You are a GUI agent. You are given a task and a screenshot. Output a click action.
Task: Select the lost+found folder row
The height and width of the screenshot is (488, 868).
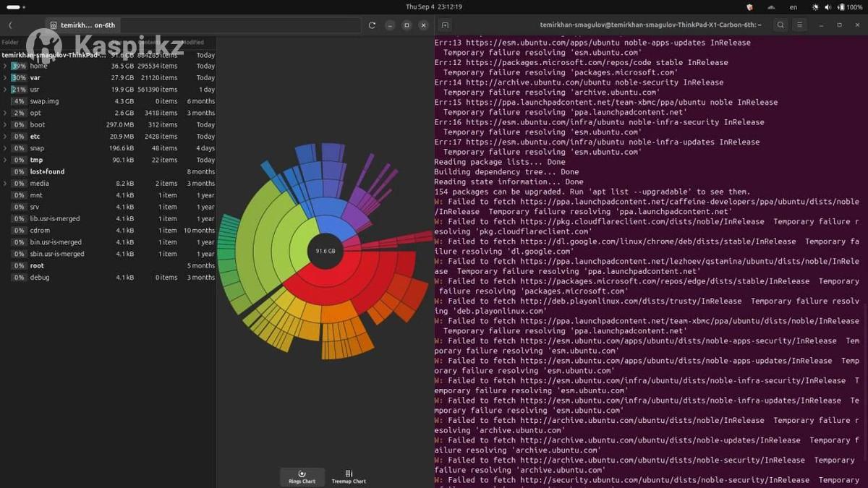47,171
